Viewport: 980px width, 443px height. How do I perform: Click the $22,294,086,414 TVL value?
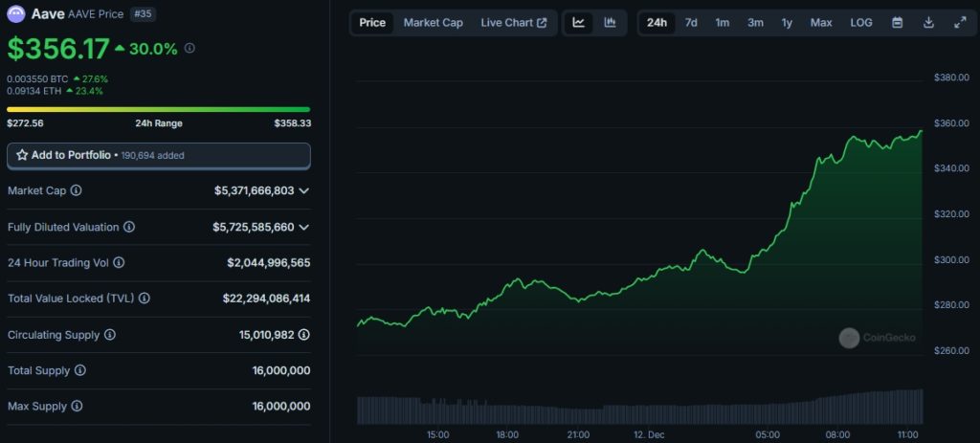266,299
